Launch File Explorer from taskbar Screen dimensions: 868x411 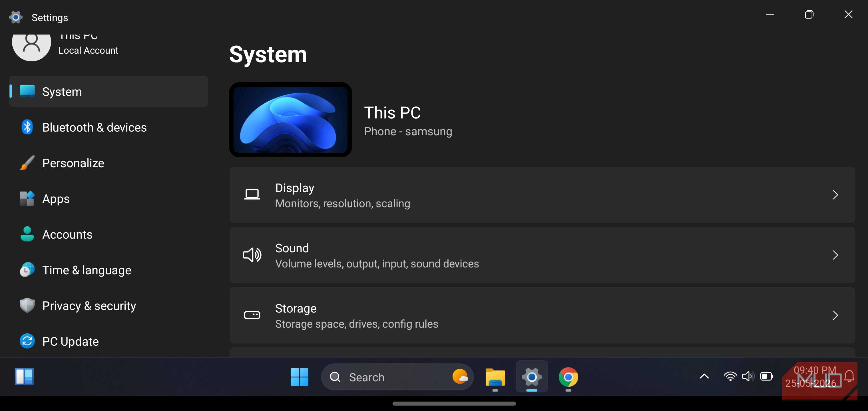(495, 377)
